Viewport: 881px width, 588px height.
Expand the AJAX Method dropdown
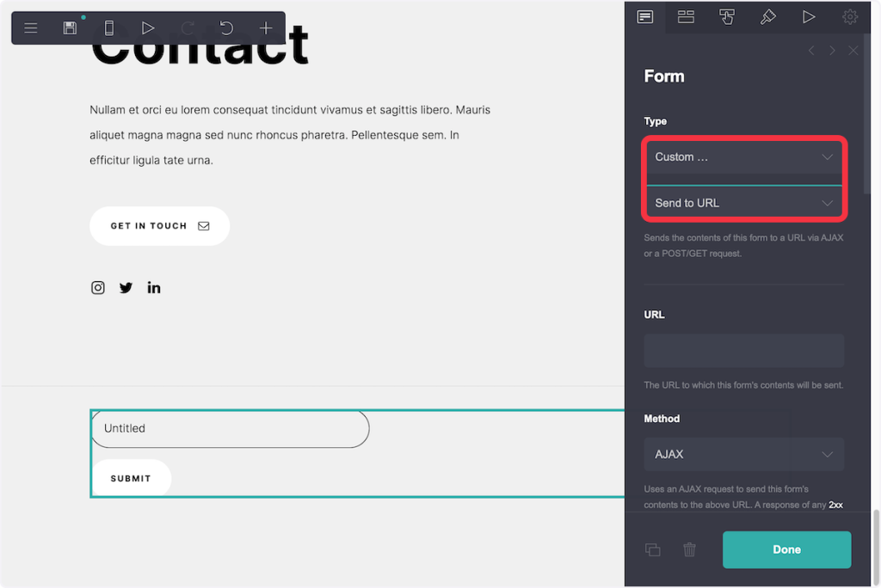[744, 454]
